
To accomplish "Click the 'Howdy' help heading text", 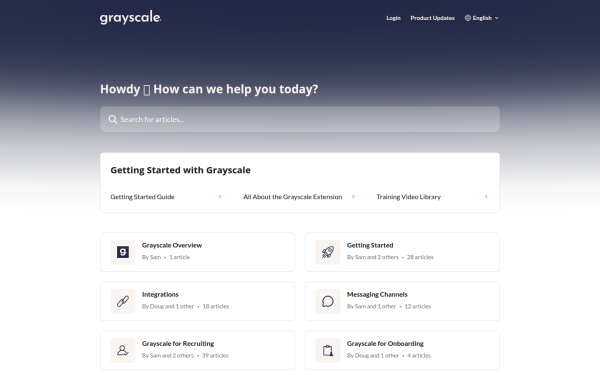I will [209, 89].
